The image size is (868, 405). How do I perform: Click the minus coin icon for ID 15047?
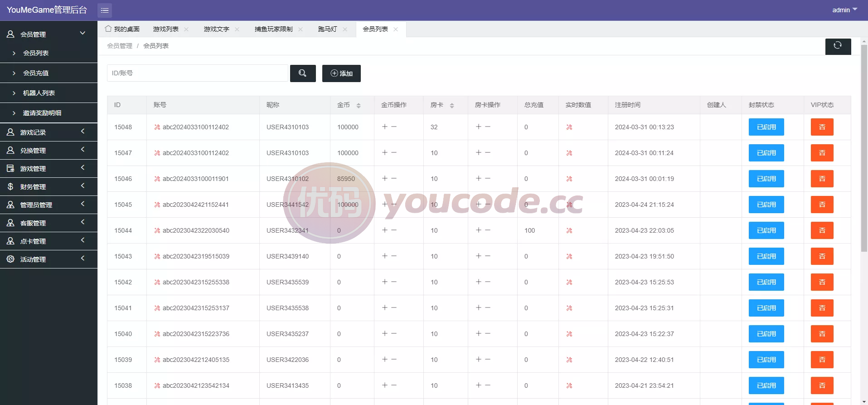tap(394, 152)
